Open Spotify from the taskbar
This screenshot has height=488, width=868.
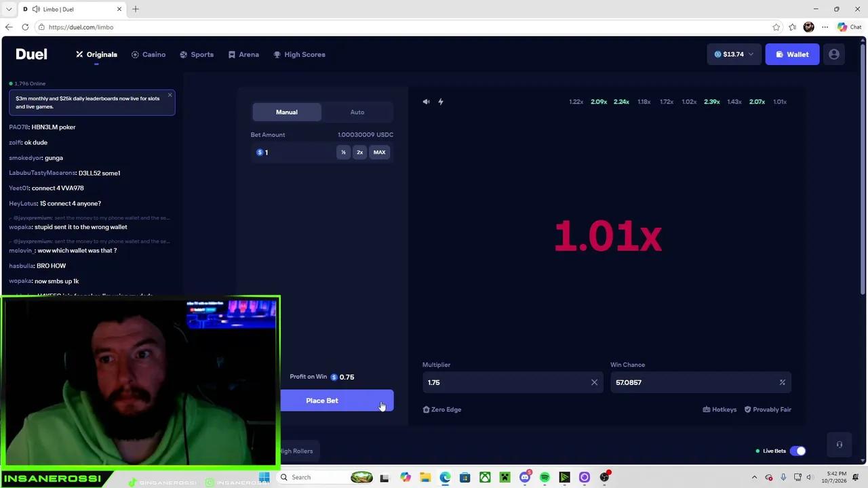[545, 477]
